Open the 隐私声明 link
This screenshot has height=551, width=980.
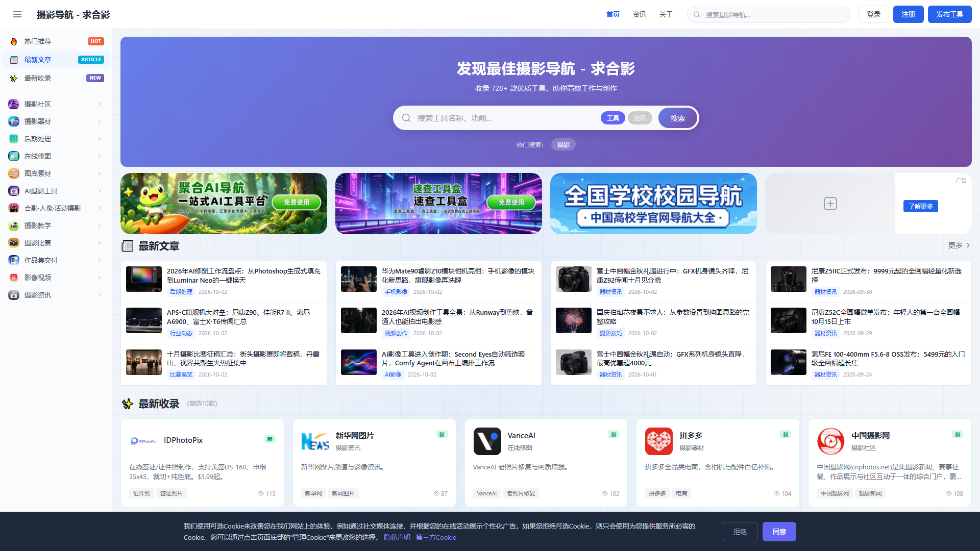(x=397, y=537)
